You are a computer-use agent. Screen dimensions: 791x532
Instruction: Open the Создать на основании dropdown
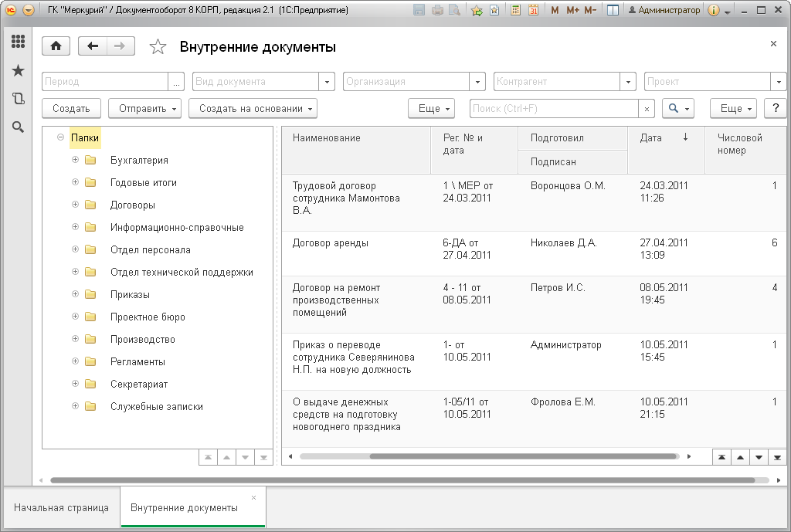(253, 108)
